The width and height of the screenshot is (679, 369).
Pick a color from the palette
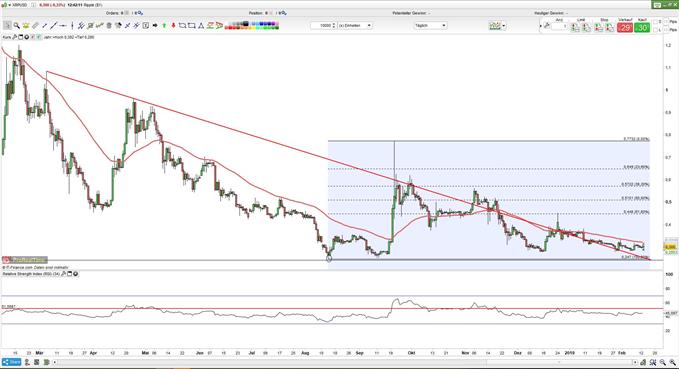tap(252, 26)
